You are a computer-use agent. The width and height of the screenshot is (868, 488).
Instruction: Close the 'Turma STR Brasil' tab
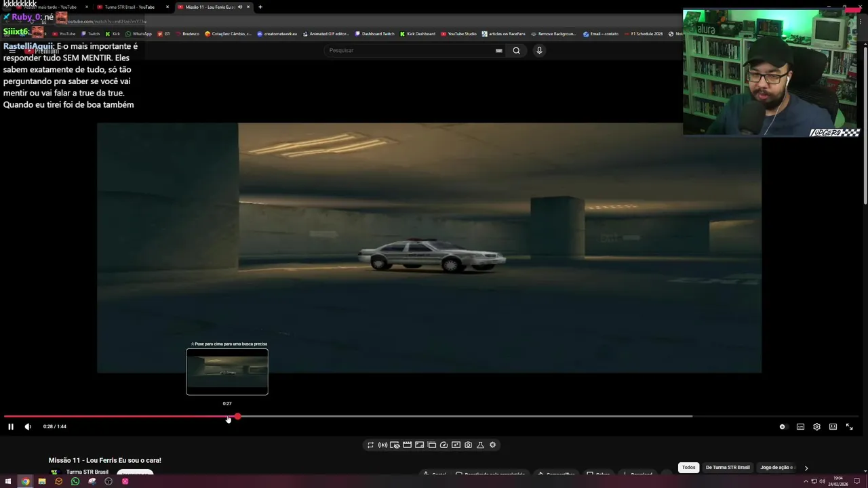click(167, 7)
